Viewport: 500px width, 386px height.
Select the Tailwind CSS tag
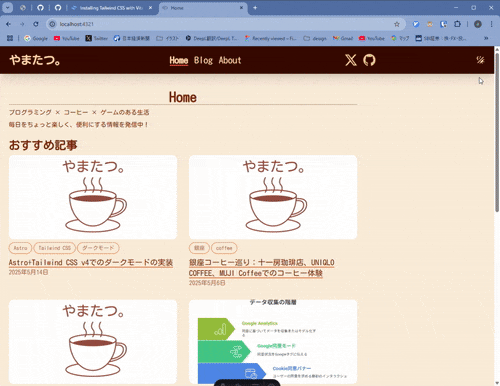pos(54,248)
